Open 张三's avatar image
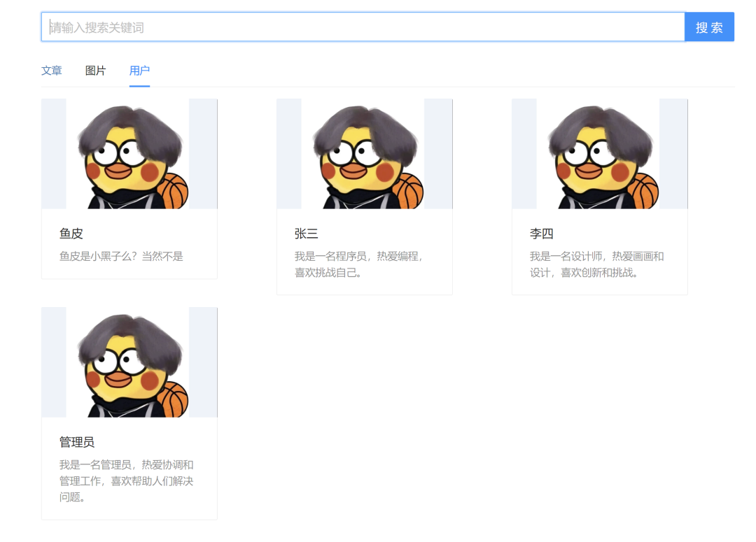The image size is (756, 542). click(364, 154)
